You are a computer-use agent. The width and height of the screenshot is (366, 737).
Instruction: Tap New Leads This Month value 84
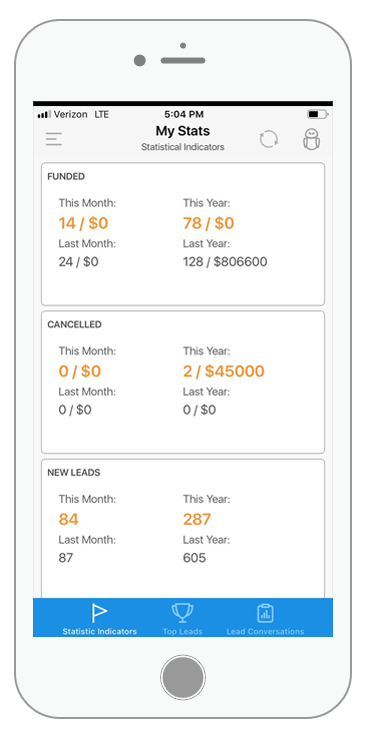(69, 519)
